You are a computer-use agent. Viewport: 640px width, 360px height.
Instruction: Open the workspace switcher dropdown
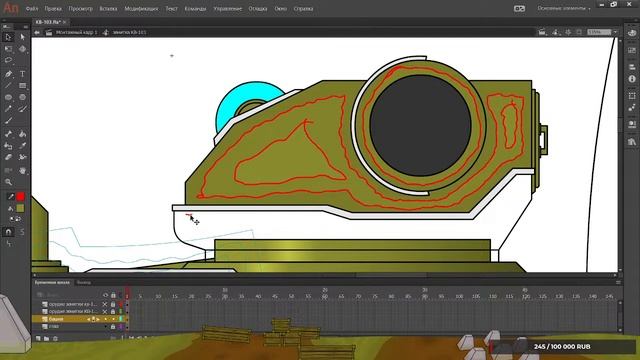tap(564, 9)
